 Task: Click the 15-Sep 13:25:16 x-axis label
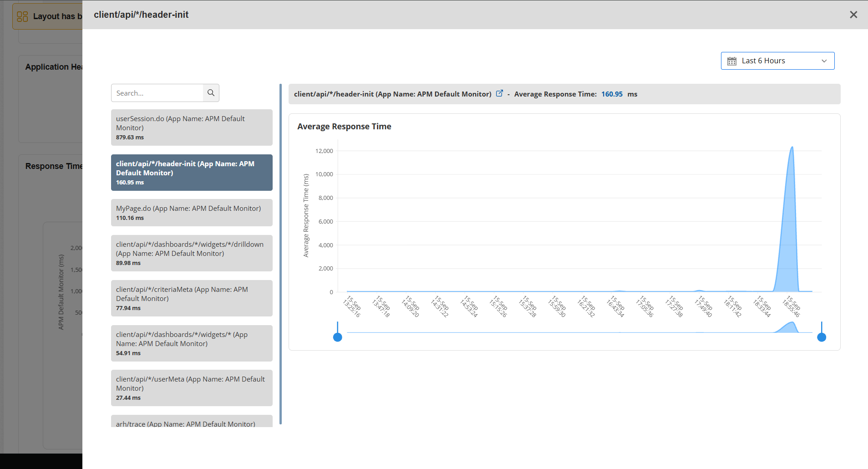tap(352, 306)
